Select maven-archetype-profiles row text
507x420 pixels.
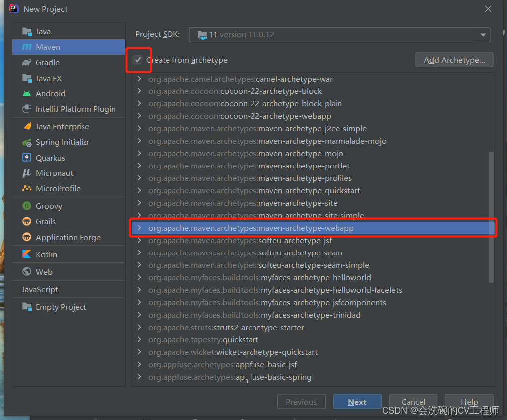pos(250,178)
